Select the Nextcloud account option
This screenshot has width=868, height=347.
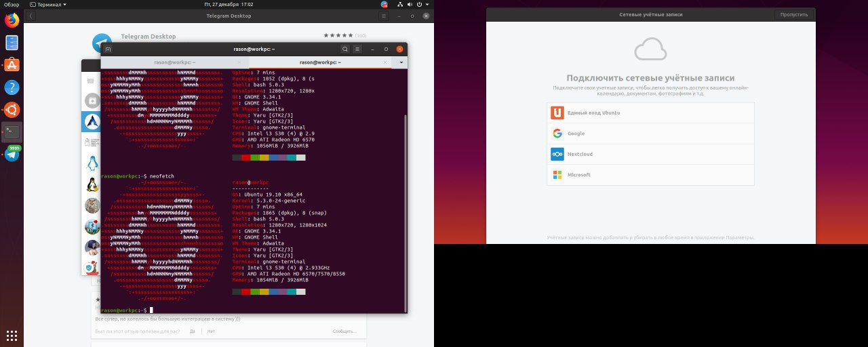click(x=650, y=154)
